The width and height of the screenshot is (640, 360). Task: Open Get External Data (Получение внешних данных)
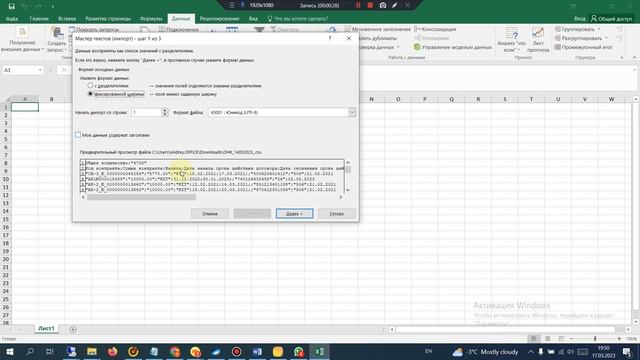[x=22, y=39]
